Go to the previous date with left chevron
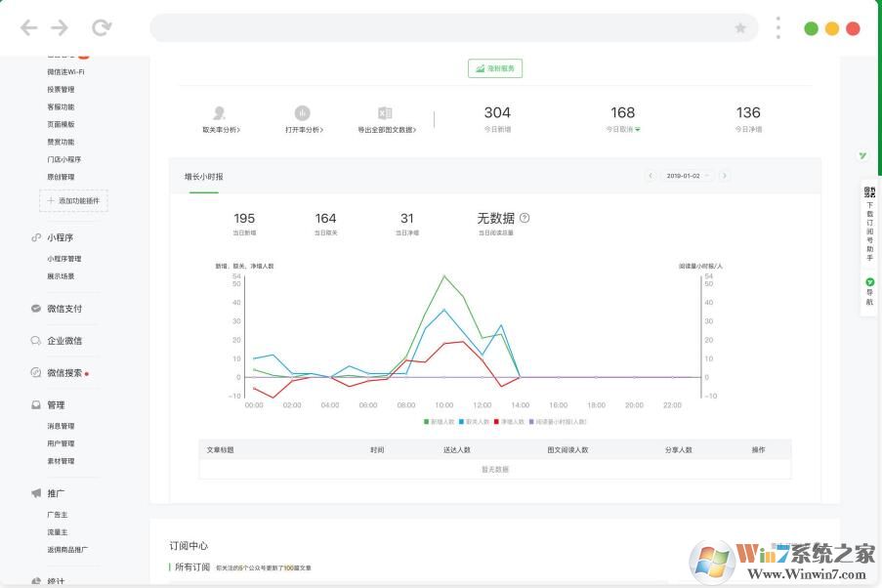The image size is (882, 588). pyautogui.click(x=651, y=176)
